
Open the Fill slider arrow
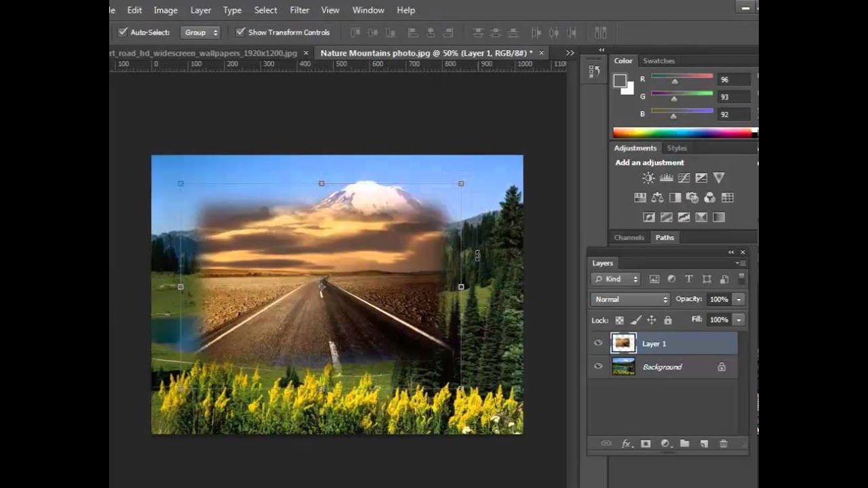pos(738,319)
